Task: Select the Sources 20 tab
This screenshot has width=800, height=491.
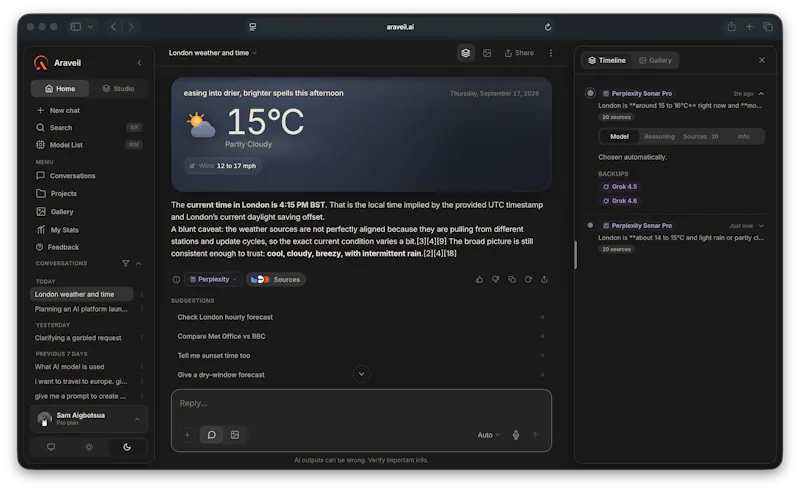Action: click(701, 137)
